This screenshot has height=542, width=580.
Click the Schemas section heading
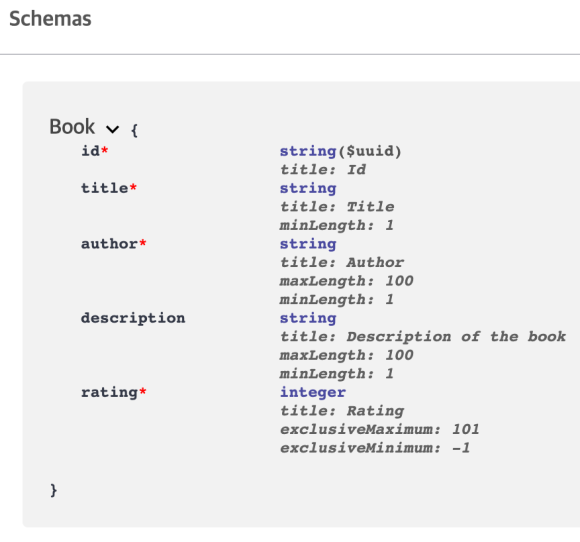click(50, 19)
